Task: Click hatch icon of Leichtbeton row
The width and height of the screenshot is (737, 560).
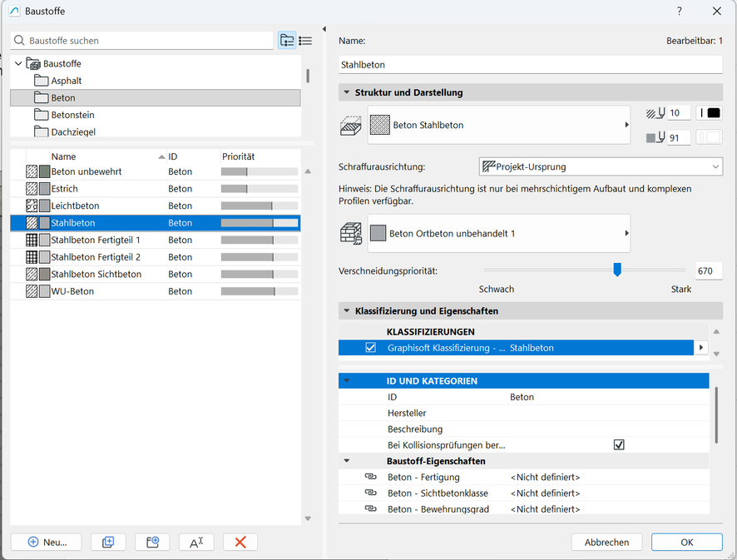Action: click(32, 206)
